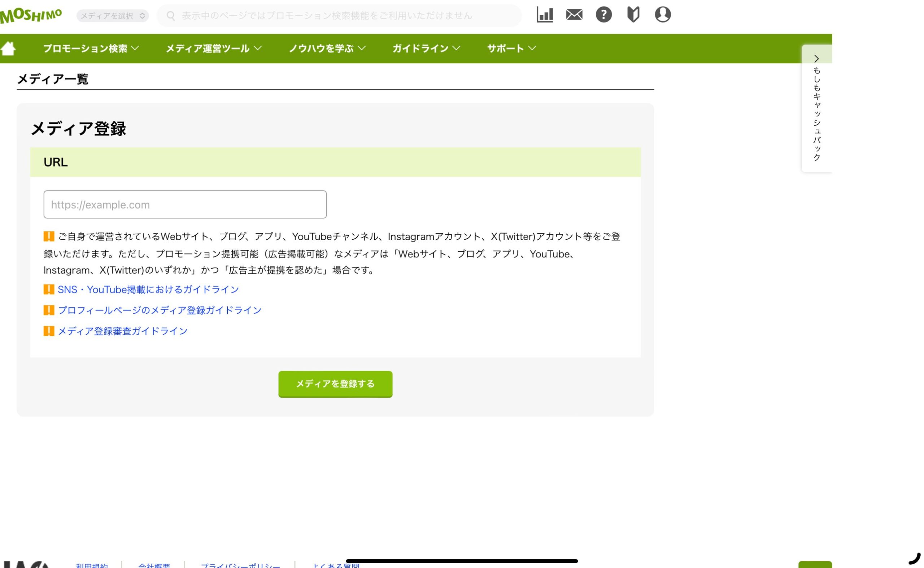Screen dimensions: 924x568
Task: Open the ガイドライン menu
Action: coord(426,48)
